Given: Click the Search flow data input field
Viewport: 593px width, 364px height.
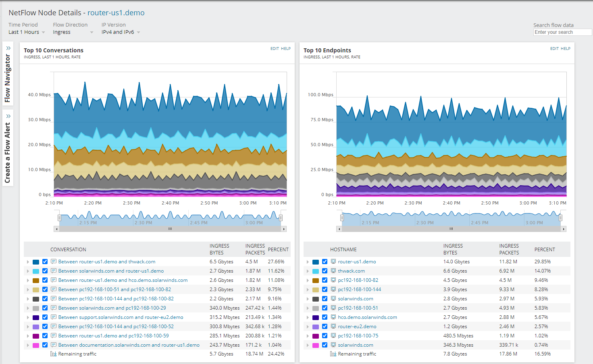Looking at the screenshot, I should pyautogui.click(x=562, y=32).
